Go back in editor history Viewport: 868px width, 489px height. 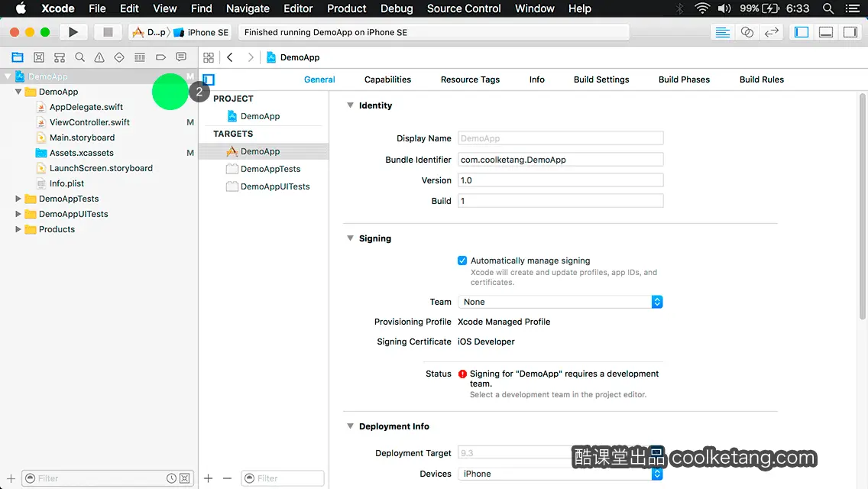coord(230,57)
